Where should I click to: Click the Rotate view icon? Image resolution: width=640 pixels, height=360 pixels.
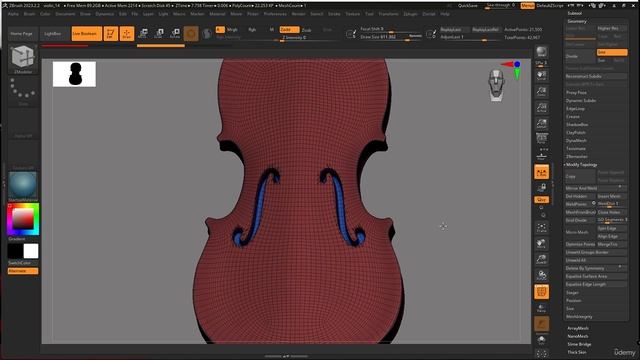pos(542,276)
